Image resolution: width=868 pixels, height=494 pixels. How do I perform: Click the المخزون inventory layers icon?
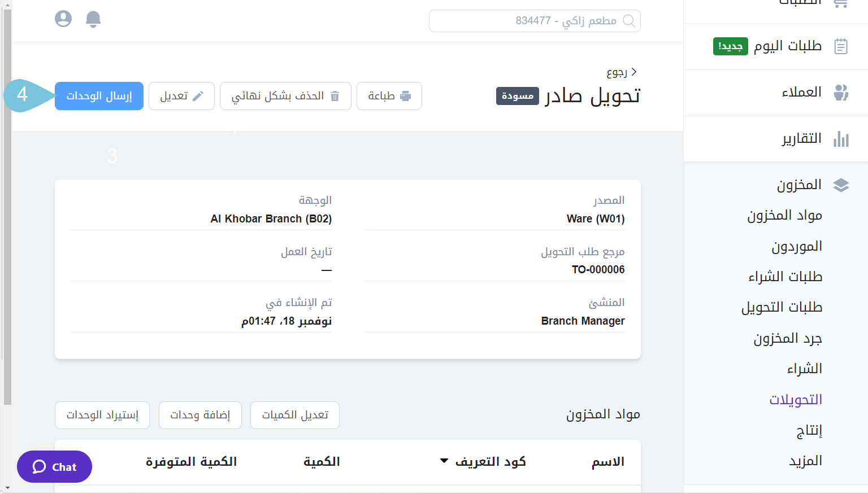coord(842,185)
